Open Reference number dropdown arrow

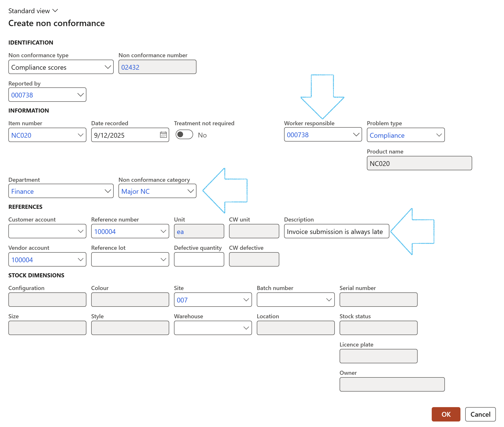[163, 231]
